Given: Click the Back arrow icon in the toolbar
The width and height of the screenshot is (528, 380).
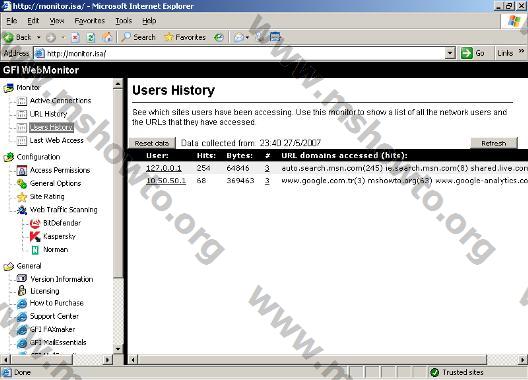Looking at the screenshot, I should pyautogui.click(x=8, y=37).
